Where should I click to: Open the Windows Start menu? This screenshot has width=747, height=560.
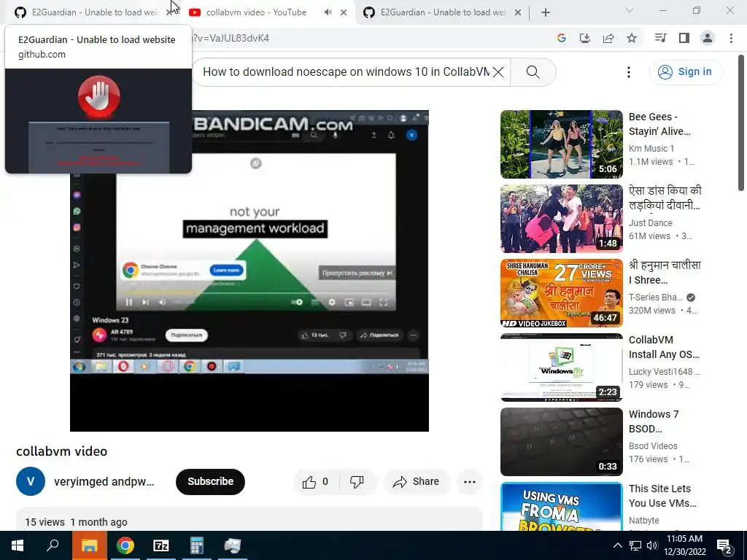(18, 545)
